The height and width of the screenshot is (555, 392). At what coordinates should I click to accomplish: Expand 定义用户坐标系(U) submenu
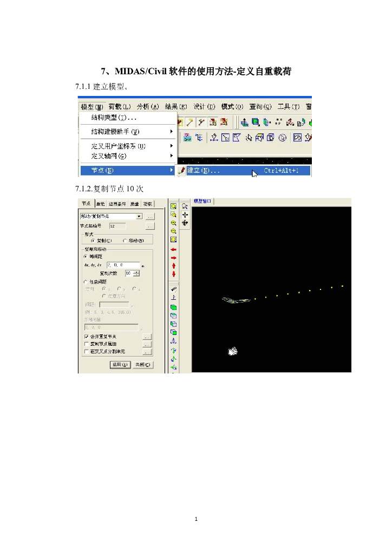click(x=128, y=146)
